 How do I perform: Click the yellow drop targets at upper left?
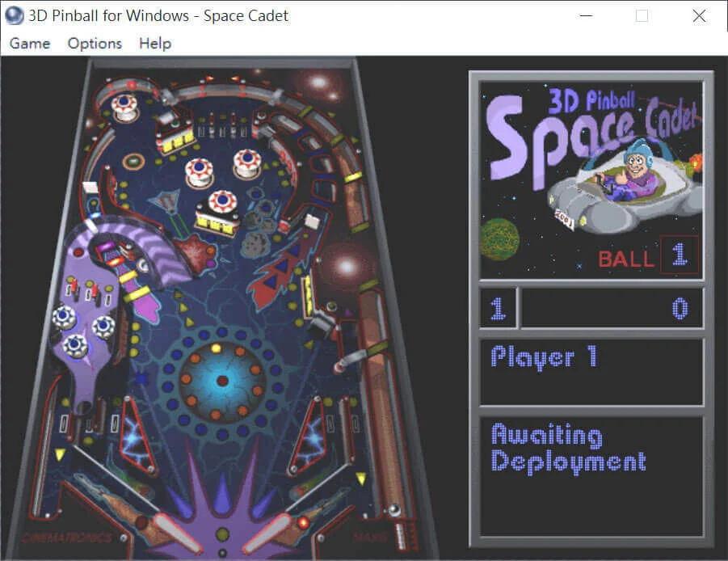click(x=176, y=141)
